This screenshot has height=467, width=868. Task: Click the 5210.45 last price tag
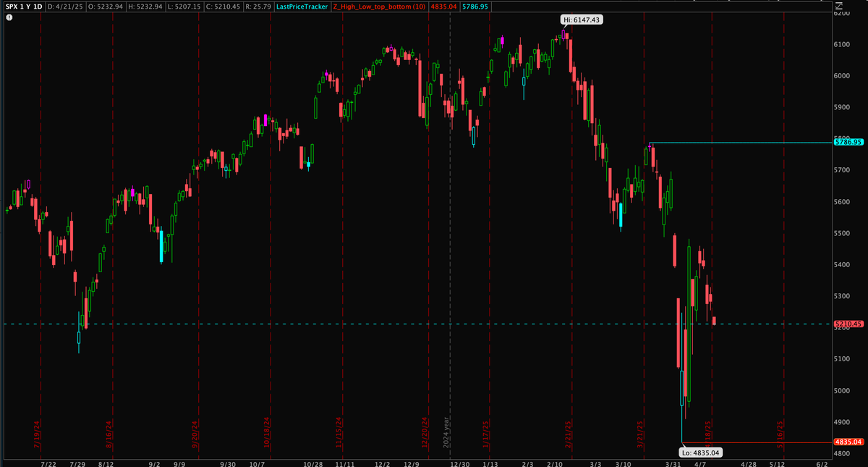[x=848, y=324]
